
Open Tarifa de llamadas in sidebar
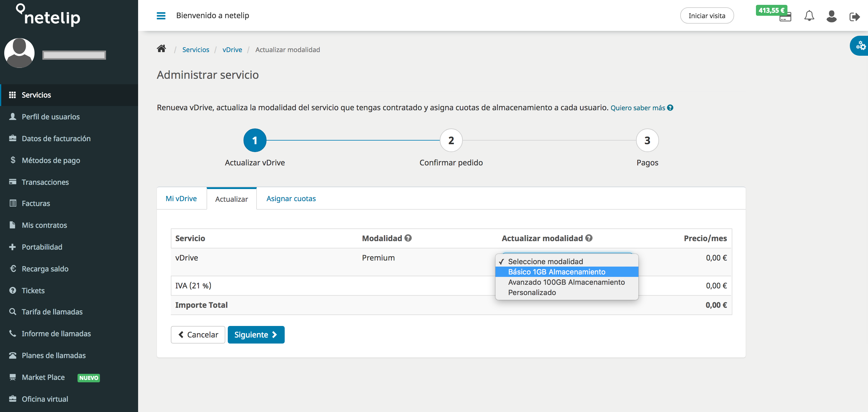[69, 312]
